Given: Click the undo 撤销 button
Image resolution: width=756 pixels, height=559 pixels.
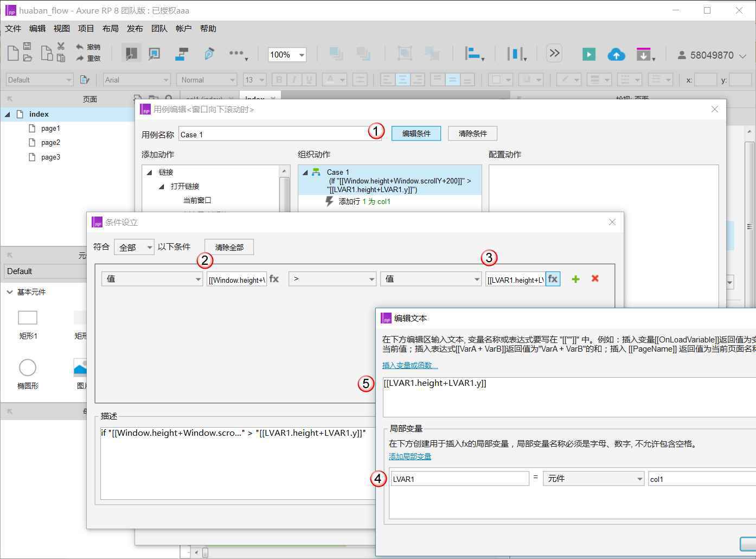Looking at the screenshot, I should (x=88, y=47).
